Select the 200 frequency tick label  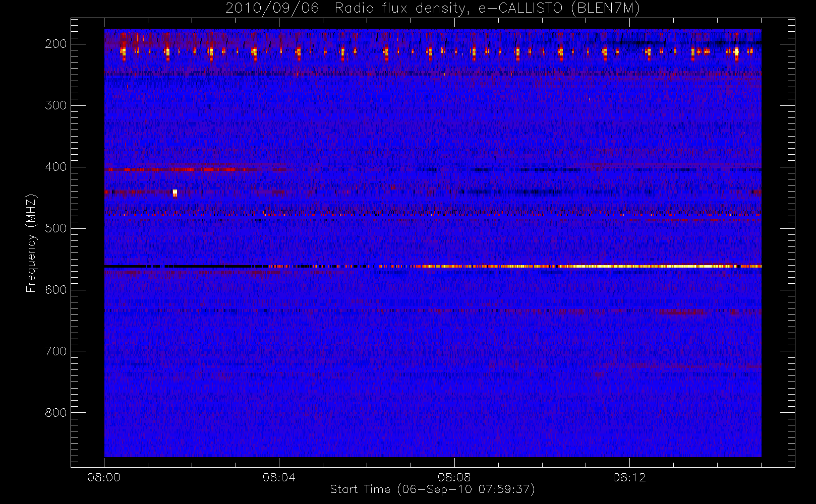pyautogui.click(x=56, y=44)
